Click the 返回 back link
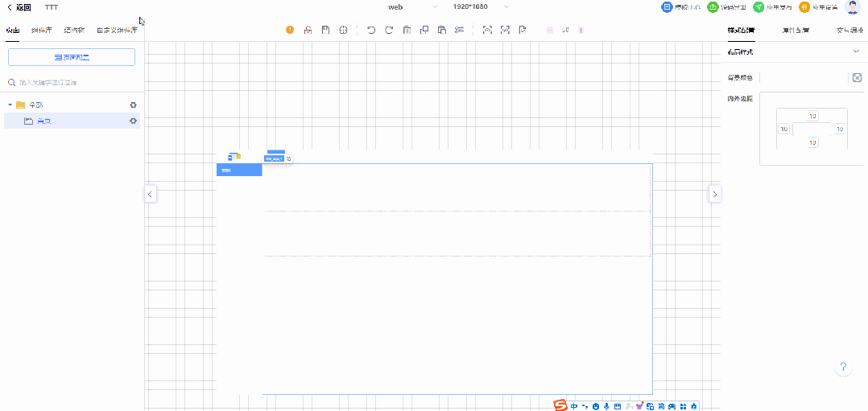The width and height of the screenshot is (868, 411). tap(19, 6)
